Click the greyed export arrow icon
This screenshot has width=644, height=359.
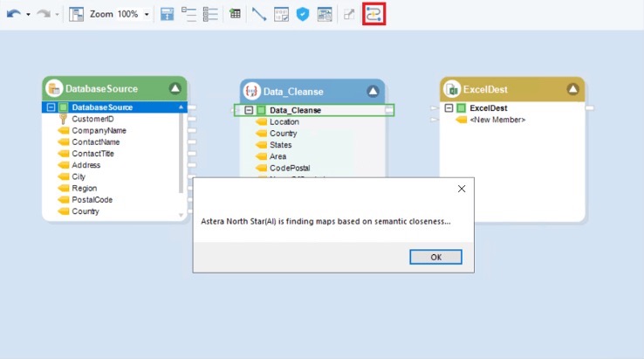[349, 14]
